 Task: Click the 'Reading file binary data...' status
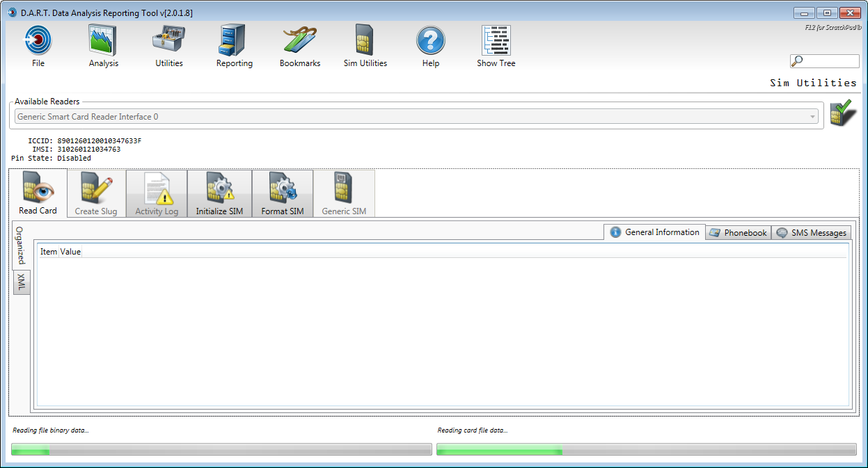click(51, 430)
